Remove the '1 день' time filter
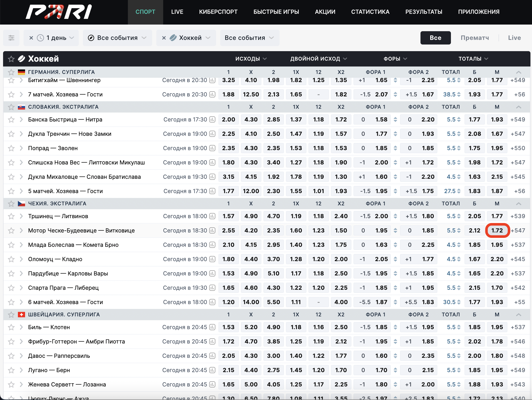This screenshot has height=400, width=532. tap(31, 38)
